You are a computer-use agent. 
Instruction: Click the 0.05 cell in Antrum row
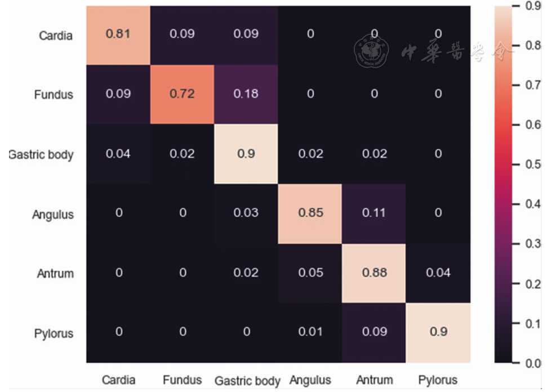pos(310,273)
